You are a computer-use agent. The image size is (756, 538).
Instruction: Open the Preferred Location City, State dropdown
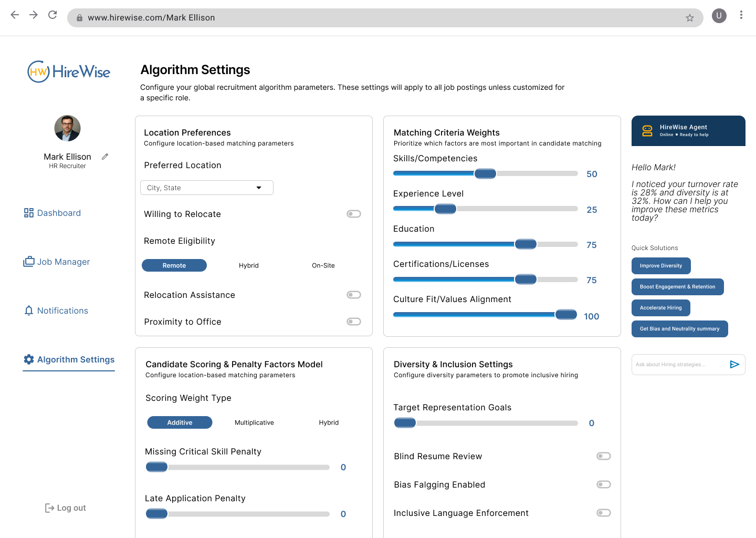click(x=207, y=188)
